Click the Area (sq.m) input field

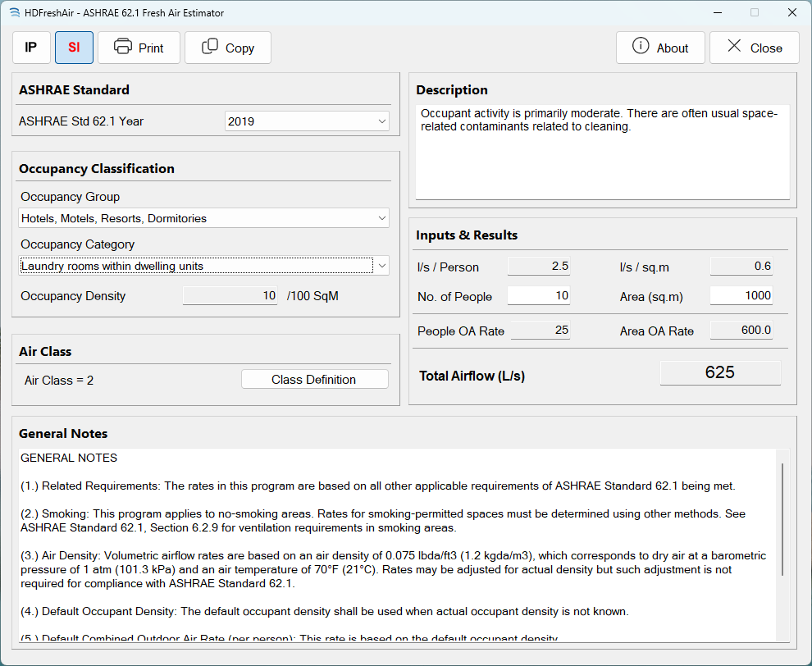click(741, 296)
